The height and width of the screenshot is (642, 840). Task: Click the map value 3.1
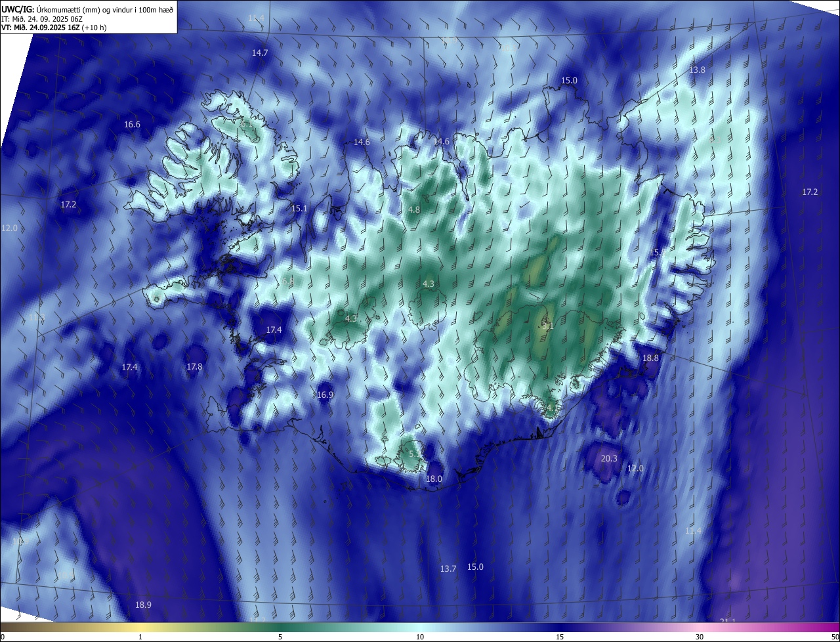point(547,326)
